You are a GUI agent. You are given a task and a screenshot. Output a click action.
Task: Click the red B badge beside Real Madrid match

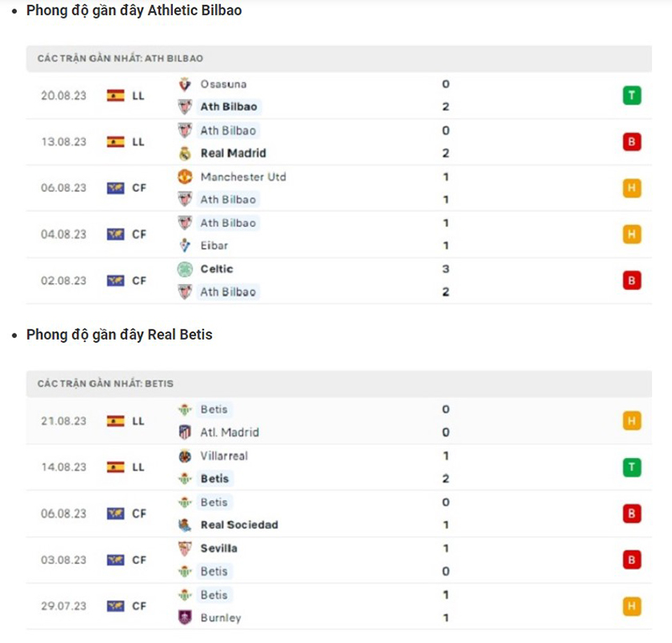[631, 141]
